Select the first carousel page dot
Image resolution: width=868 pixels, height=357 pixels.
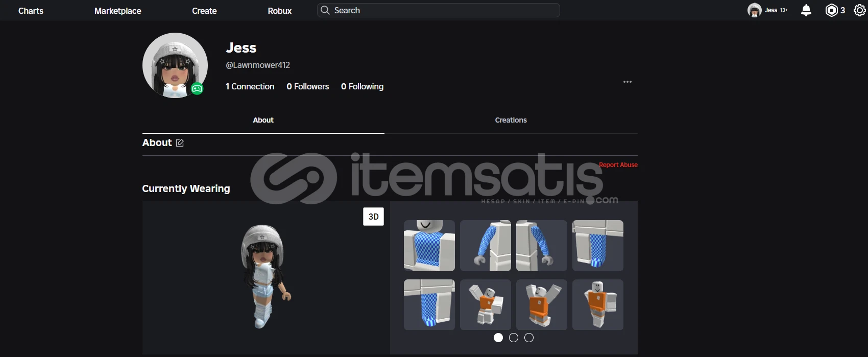click(498, 338)
